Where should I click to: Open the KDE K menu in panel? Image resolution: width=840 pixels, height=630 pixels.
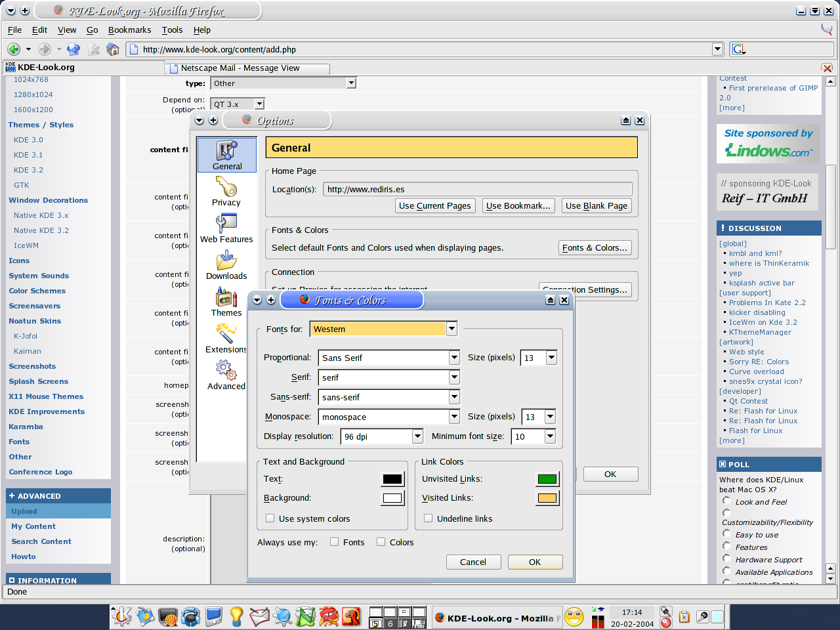tap(122, 617)
